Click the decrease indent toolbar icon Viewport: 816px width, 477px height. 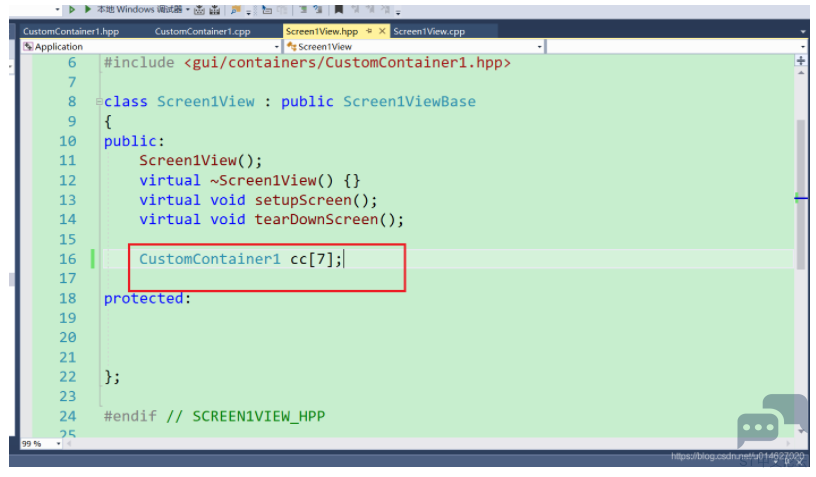pos(303,10)
